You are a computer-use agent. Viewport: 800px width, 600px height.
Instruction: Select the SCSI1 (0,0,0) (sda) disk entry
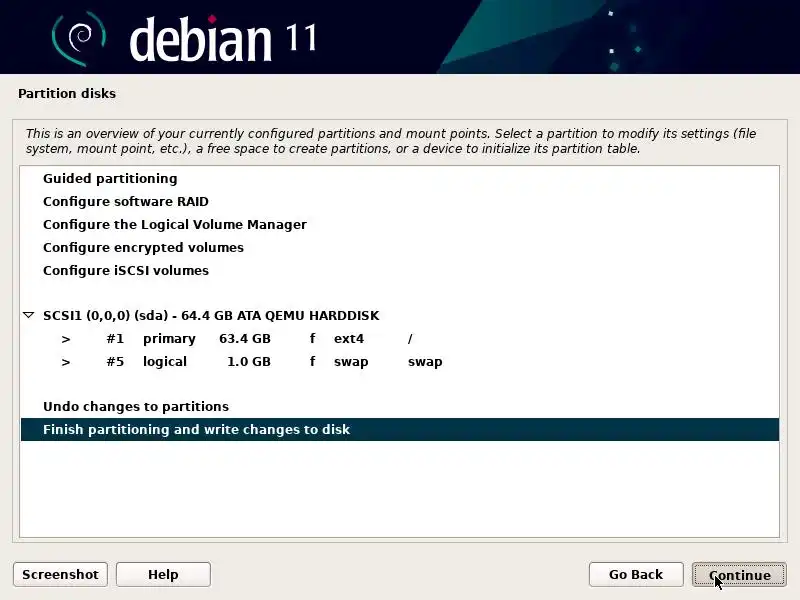(400, 316)
